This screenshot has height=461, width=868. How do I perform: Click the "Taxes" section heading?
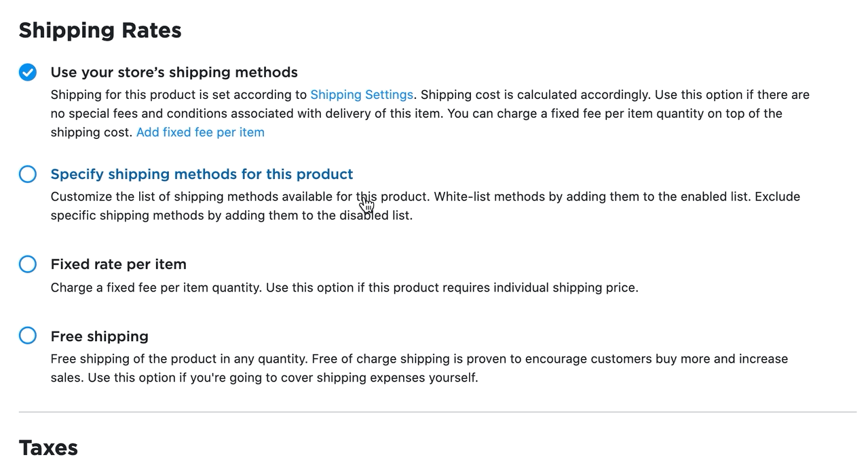click(x=48, y=447)
